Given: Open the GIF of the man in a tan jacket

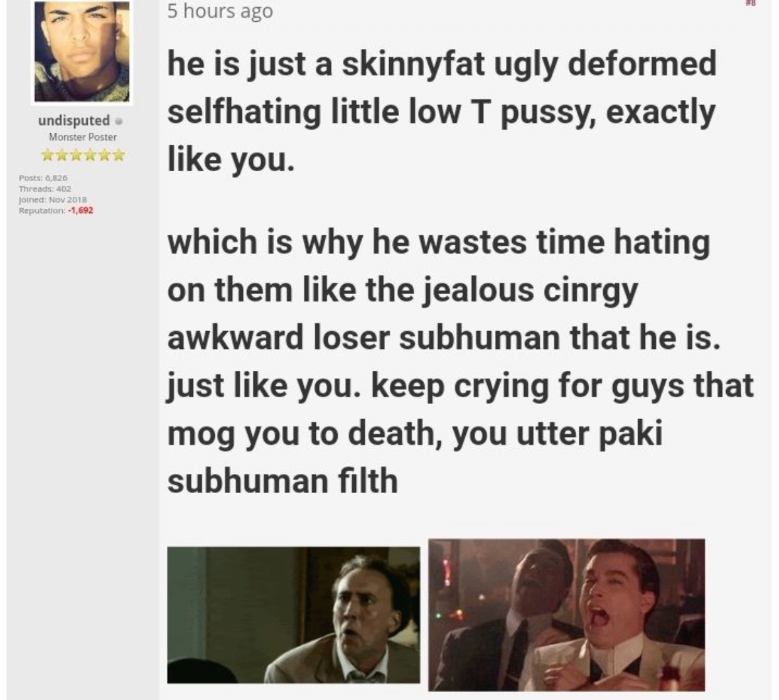Looking at the screenshot, I should [x=293, y=615].
